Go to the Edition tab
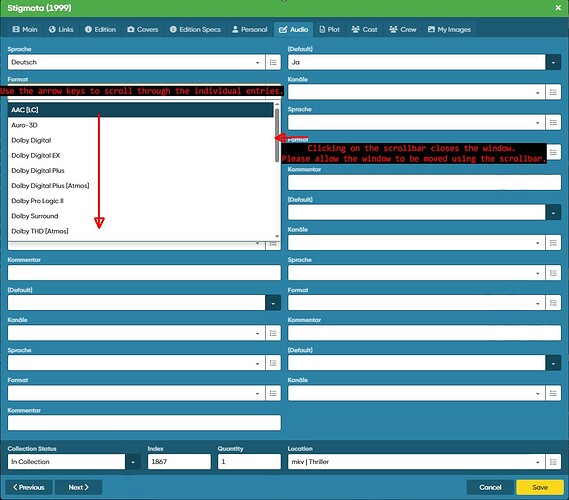569x500 pixels. 101,29
